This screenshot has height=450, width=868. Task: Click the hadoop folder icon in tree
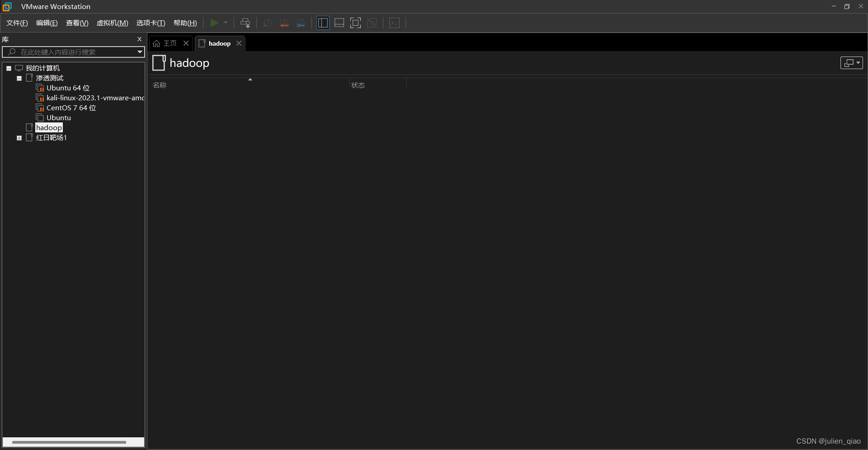coord(29,128)
